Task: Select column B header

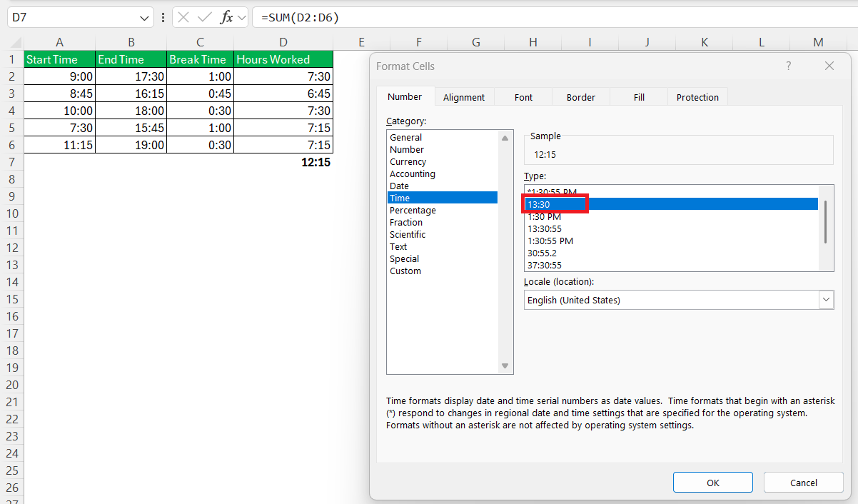Action: click(x=131, y=42)
